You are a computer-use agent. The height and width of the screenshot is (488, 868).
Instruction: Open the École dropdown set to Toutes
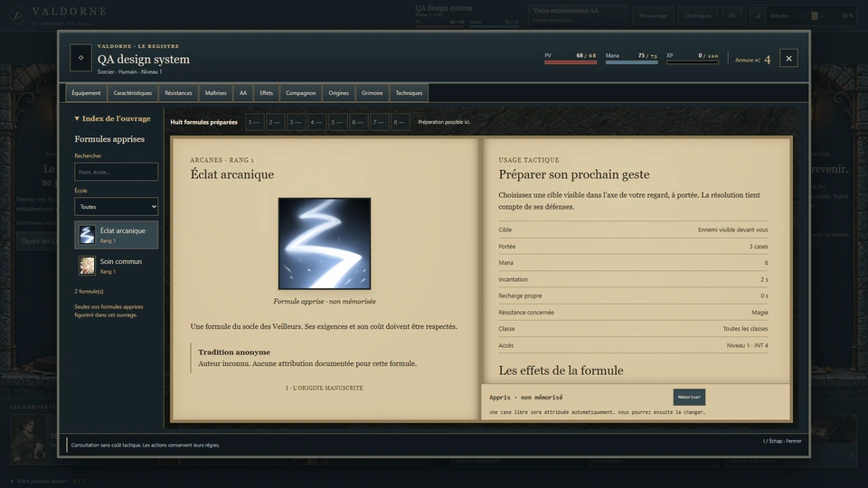pos(117,206)
